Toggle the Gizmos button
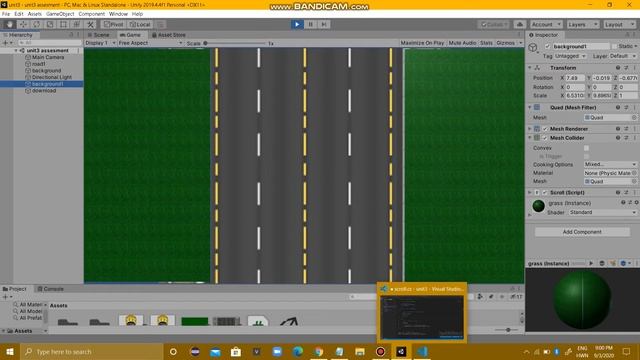640x360 pixels. pyautogui.click(x=506, y=43)
